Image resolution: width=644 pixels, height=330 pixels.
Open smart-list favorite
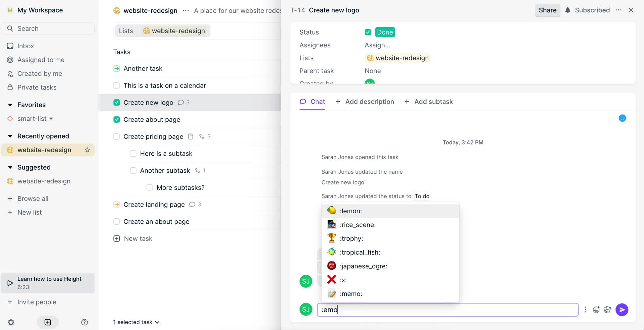[32, 119]
